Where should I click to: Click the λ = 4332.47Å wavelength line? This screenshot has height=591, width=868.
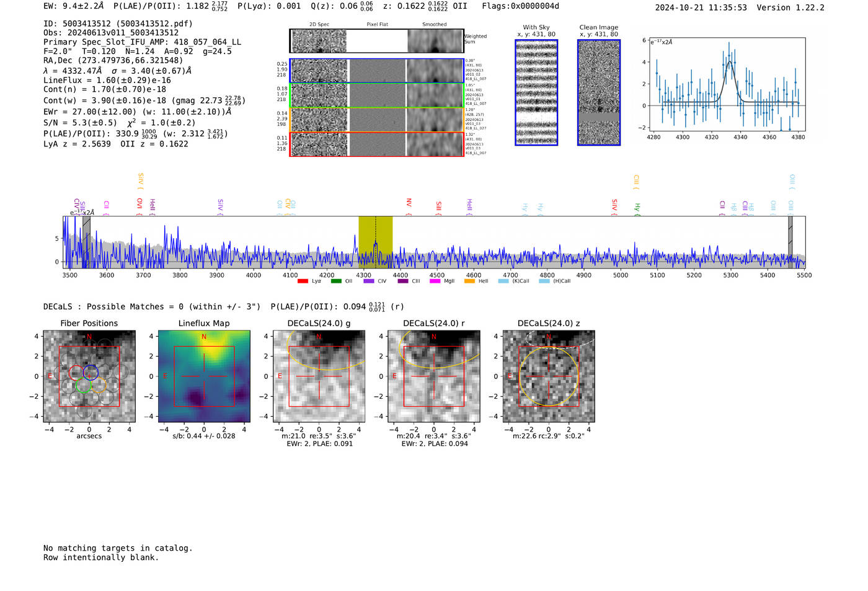click(118, 71)
